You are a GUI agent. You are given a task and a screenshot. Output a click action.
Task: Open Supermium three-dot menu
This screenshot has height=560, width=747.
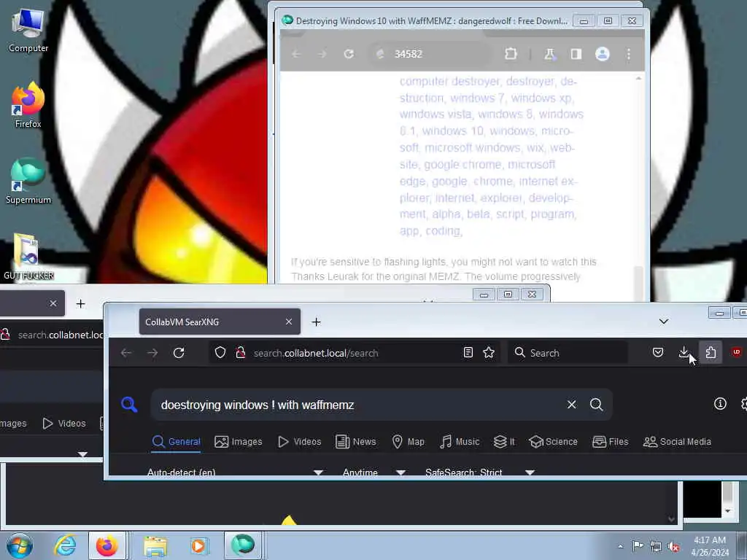[628, 54]
